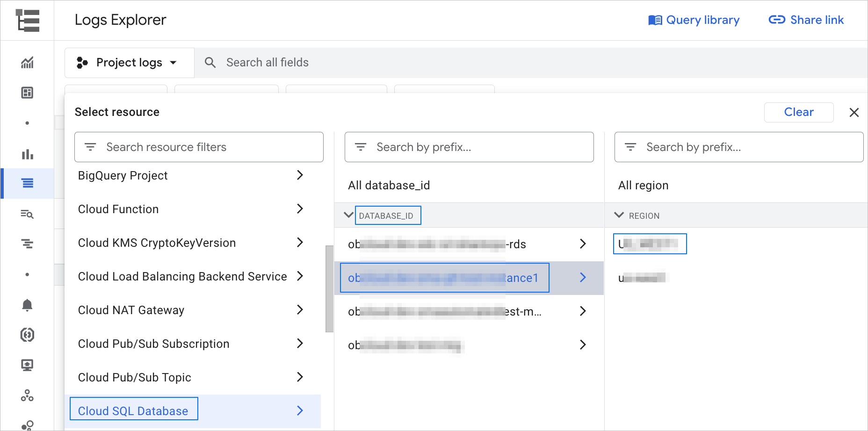Click the Clear button
Viewport: 868px width, 431px height.
[798, 112]
